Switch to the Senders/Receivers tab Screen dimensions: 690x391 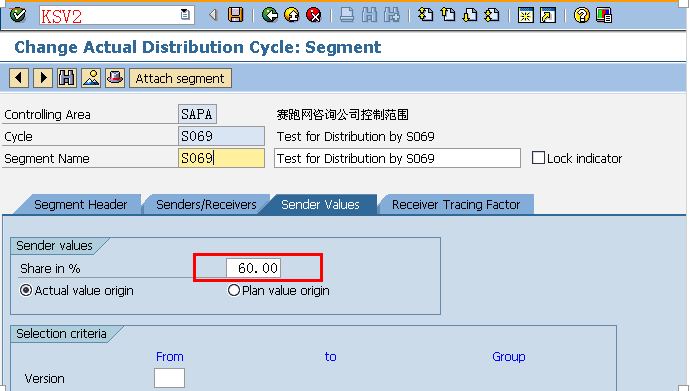point(206,205)
